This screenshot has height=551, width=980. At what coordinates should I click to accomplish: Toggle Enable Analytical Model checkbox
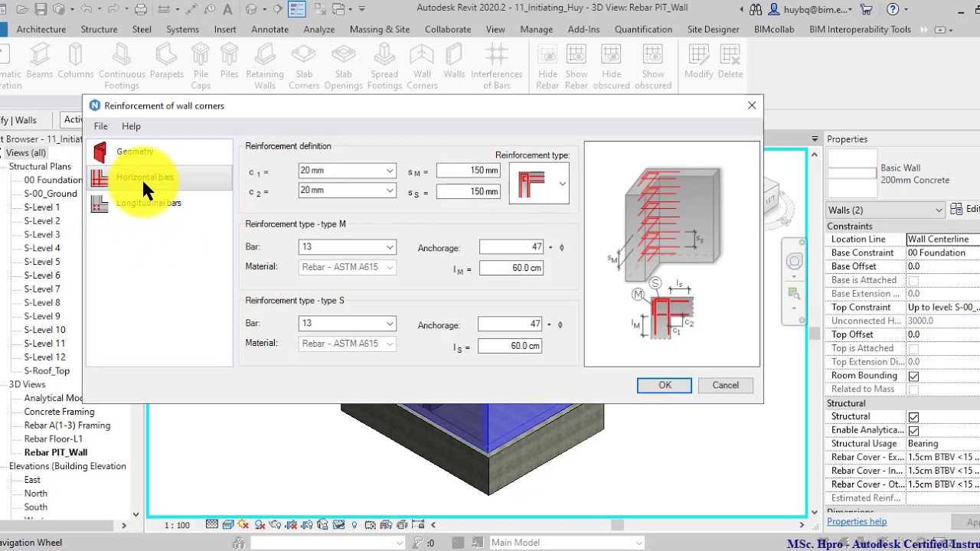(913, 431)
